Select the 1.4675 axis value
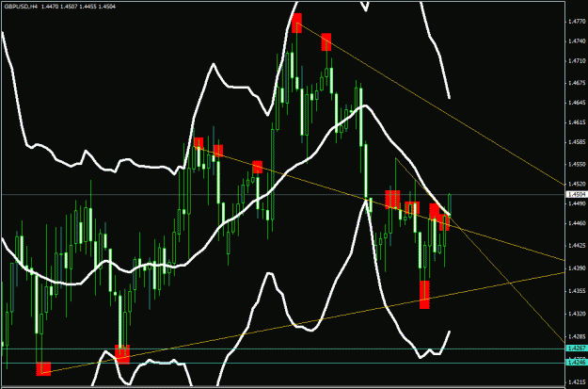The image size is (588, 389). click(x=576, y=82)
